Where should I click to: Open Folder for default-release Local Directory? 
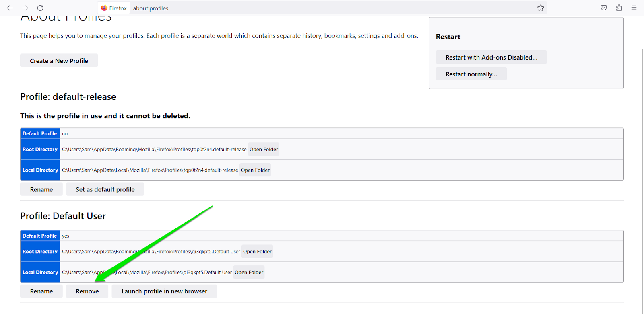click(x=255, y=170)
